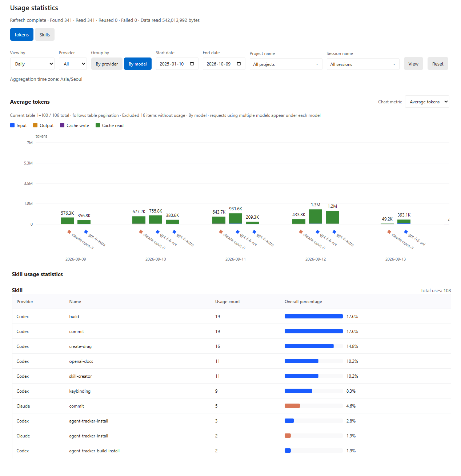
Task: Click the 356.8K bar for 2026-09-09
Action: point(84,222)
